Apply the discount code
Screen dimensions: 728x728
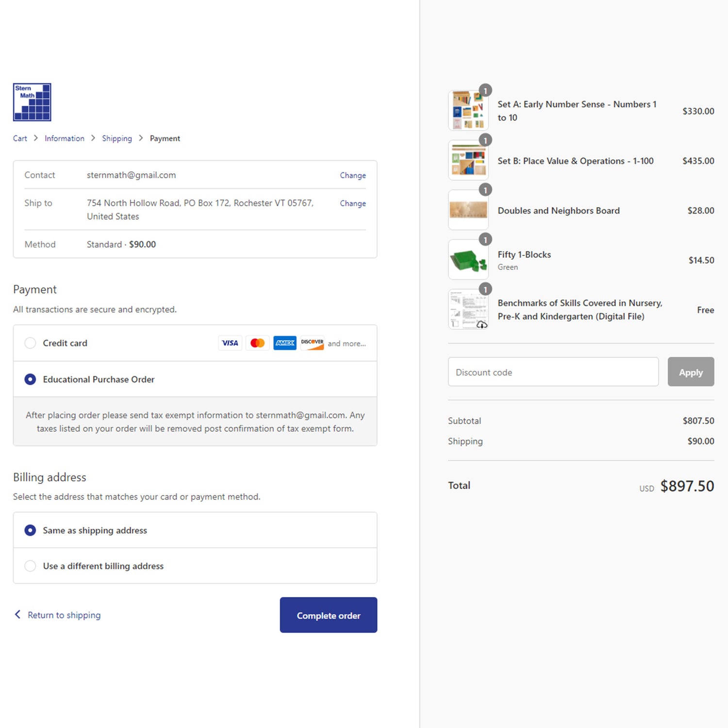tap(691, 372)
